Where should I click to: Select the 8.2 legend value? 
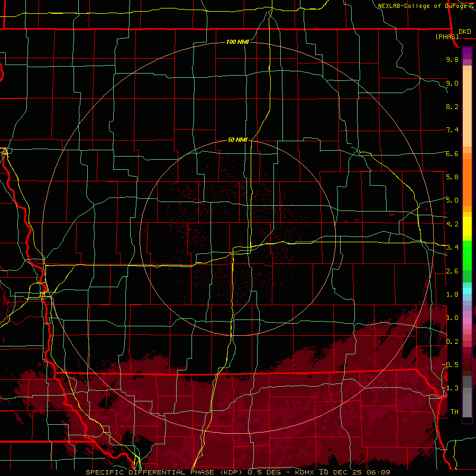[x=452, y=106]
